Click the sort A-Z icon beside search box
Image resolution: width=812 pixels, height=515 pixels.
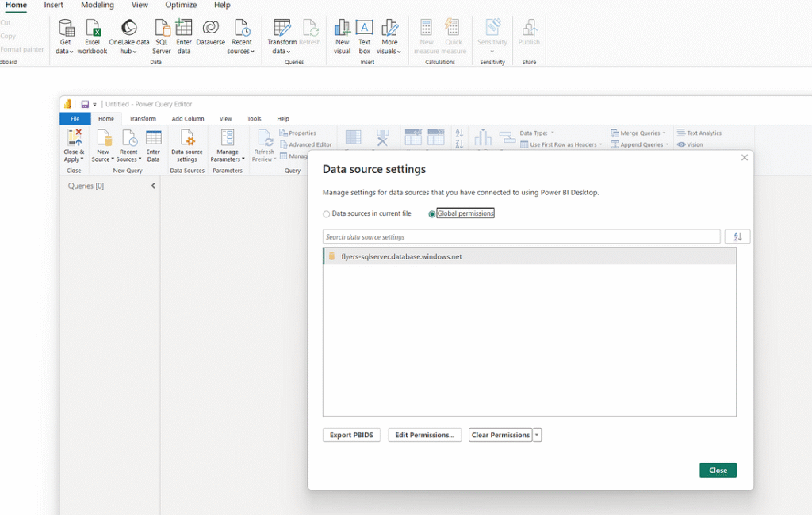(x=737, y=236)
